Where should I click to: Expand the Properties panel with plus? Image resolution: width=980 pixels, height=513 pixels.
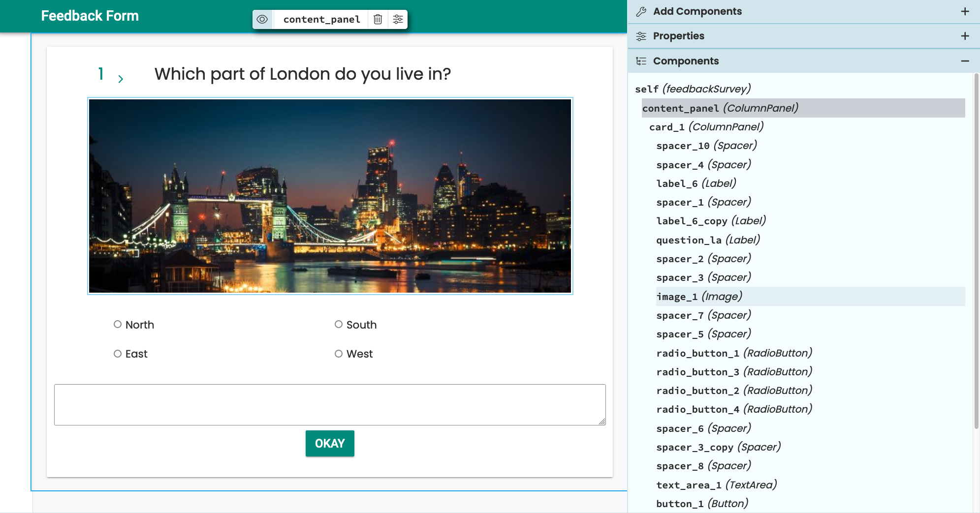pyautogui.click(x=965, y=36)
